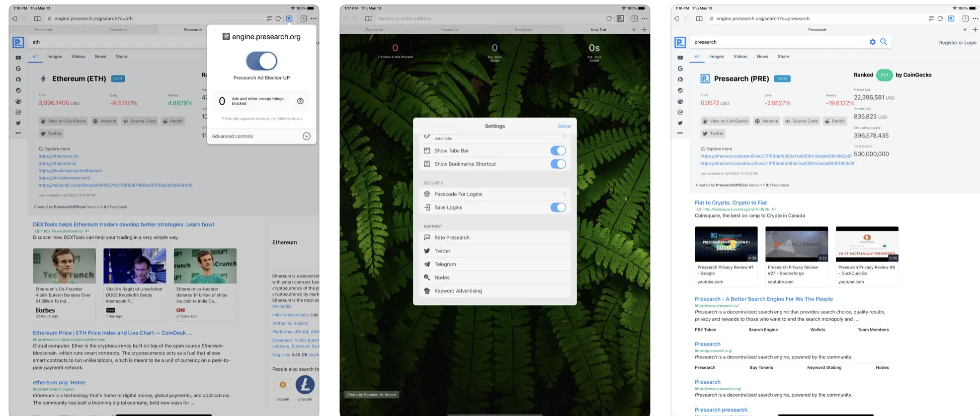Disable Show Bookmarks Shortcut switch
This screenshot has height=416, width=980.
click(558, 164)
